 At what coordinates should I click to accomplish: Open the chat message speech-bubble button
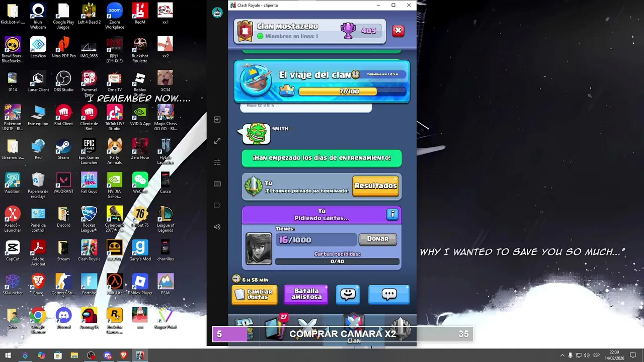[x=389, y=295]
